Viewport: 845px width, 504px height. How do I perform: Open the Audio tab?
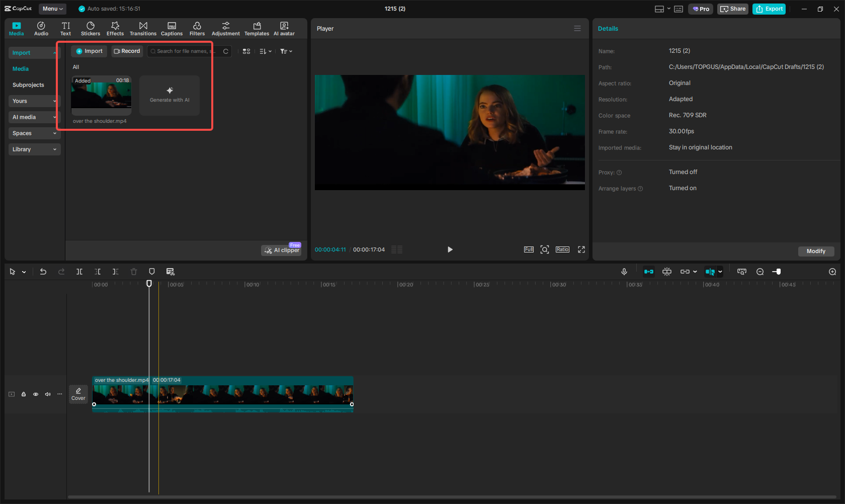click(41, 29)
